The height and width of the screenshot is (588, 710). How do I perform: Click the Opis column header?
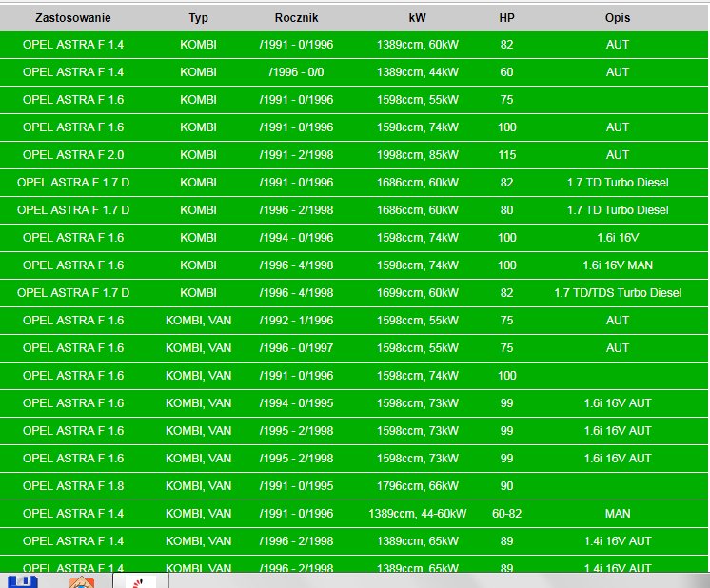(x=617, y=17)
